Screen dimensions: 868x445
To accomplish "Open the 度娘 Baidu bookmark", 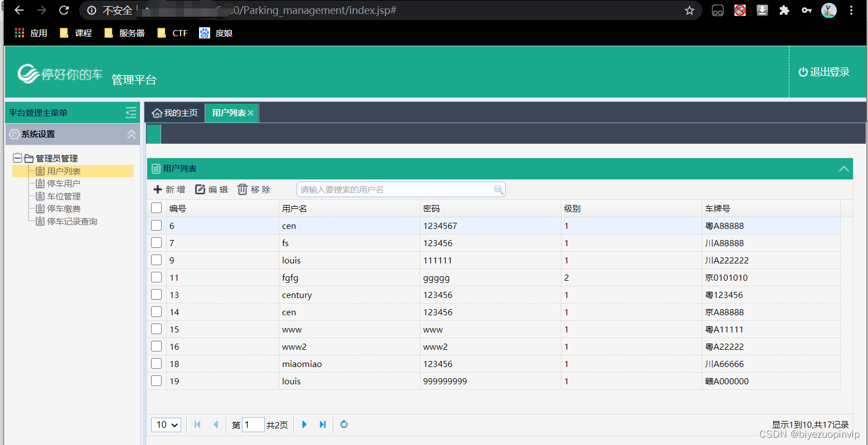I will [216, 33].
